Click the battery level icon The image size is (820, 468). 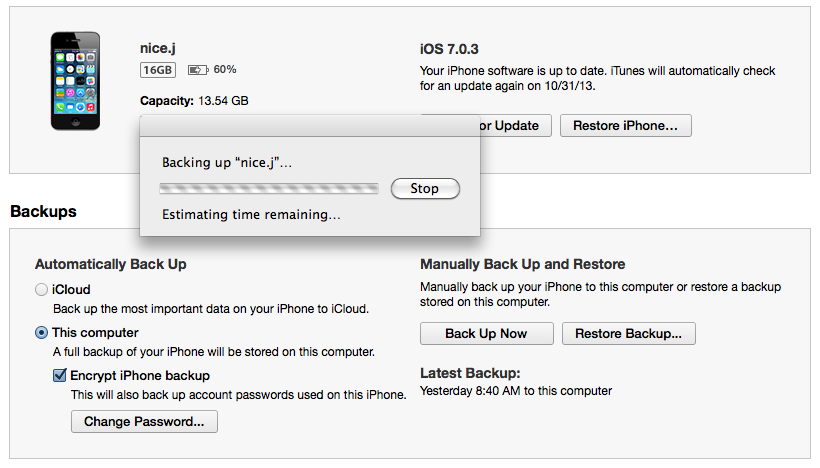(198, 70)
